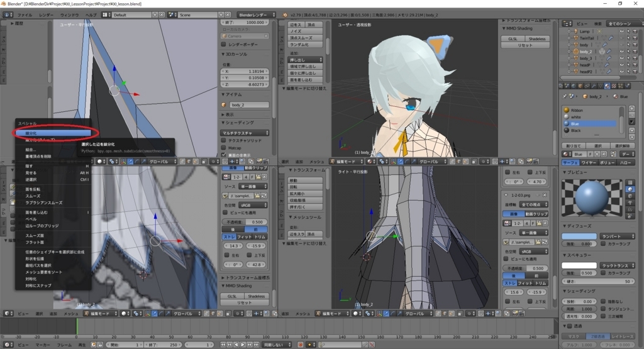The image size is (644, 349).
Task: Toggle selectability cursor for headP in outliner
Action: [628, 65]
